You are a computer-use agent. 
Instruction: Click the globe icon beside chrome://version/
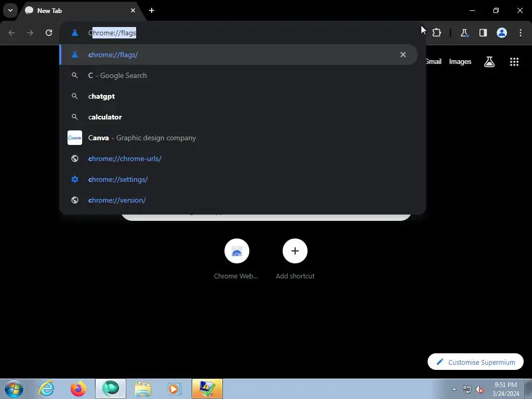[x=75, y=200]
